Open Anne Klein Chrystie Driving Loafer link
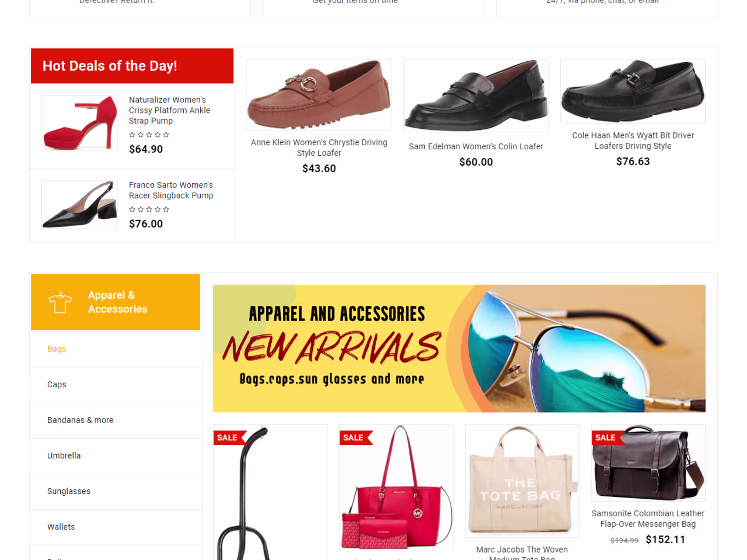Image resolution: width=747 pixels, height=560 pixels. tap(319, 148)
